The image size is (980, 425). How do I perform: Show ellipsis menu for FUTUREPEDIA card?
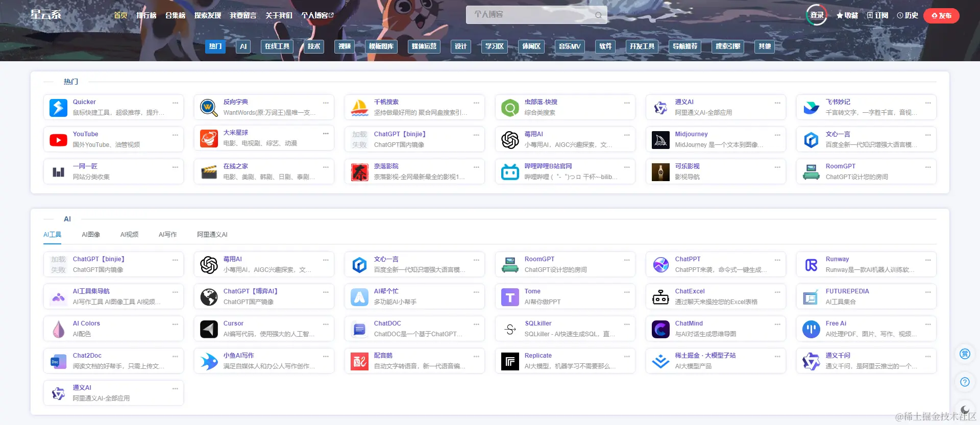928,292
